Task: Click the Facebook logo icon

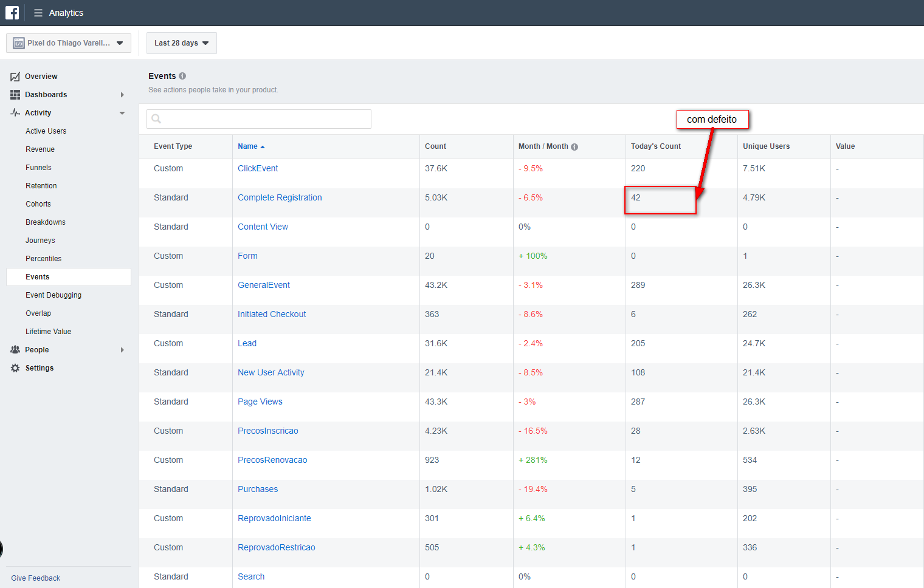Action: (x=12, y=13)
